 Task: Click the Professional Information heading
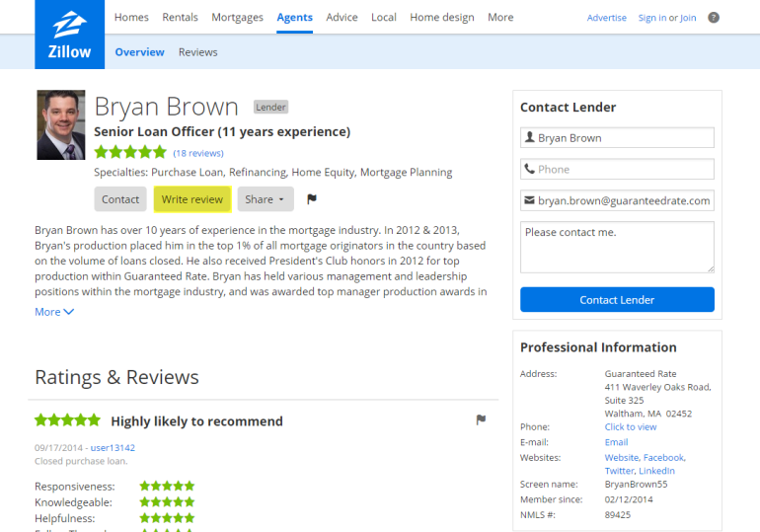598,347
